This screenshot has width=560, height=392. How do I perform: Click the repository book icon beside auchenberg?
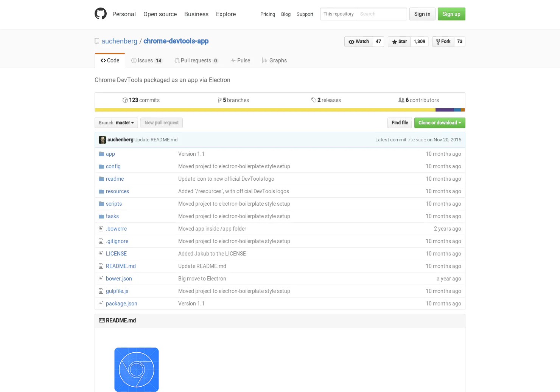tap(97, 41)
